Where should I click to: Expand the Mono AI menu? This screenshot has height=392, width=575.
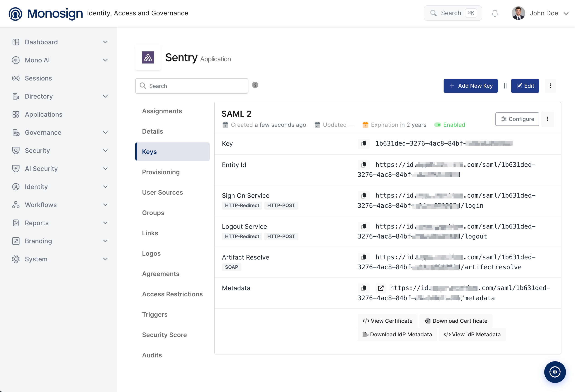60,60
